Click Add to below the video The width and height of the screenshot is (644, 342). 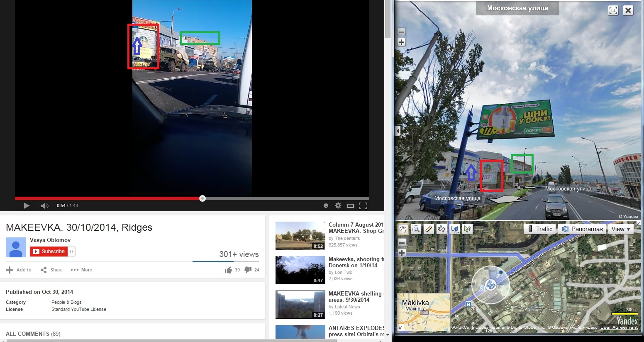coord(19,270)
